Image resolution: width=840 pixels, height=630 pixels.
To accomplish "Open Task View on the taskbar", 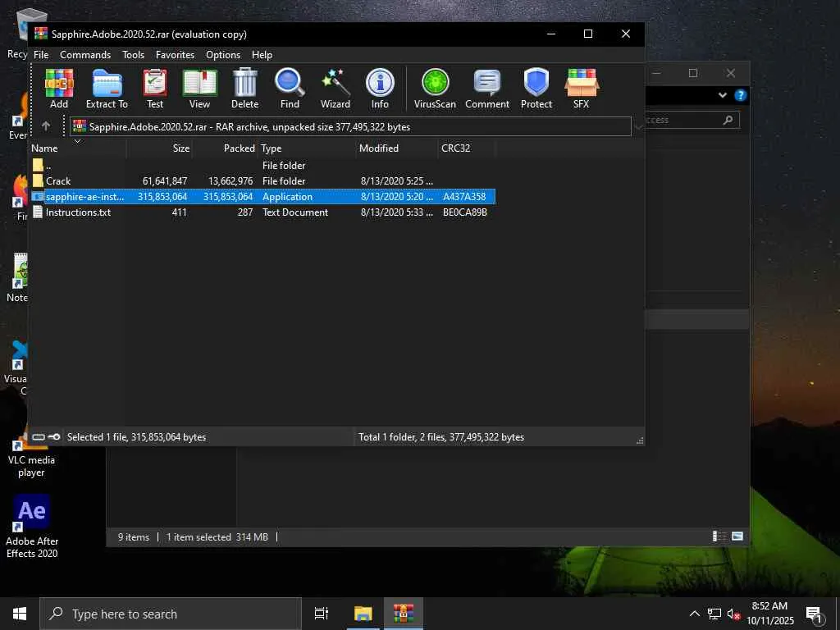I will [x=322, y=614].
